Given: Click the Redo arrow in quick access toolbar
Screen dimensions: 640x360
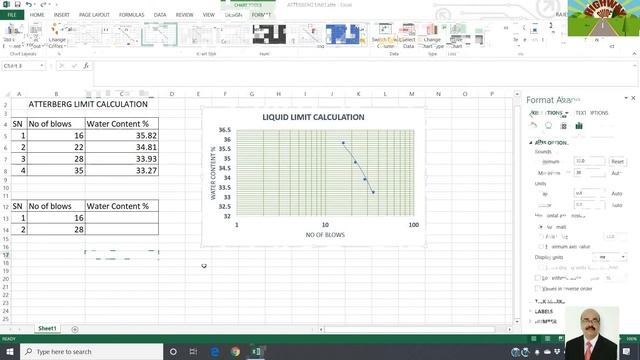Looking at the screenshot, I should (x=43, y=4).
